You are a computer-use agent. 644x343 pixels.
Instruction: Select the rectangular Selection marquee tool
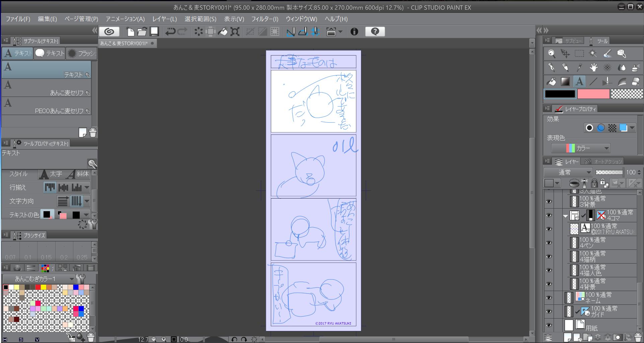pyautogui.click(x=579, y=53)
